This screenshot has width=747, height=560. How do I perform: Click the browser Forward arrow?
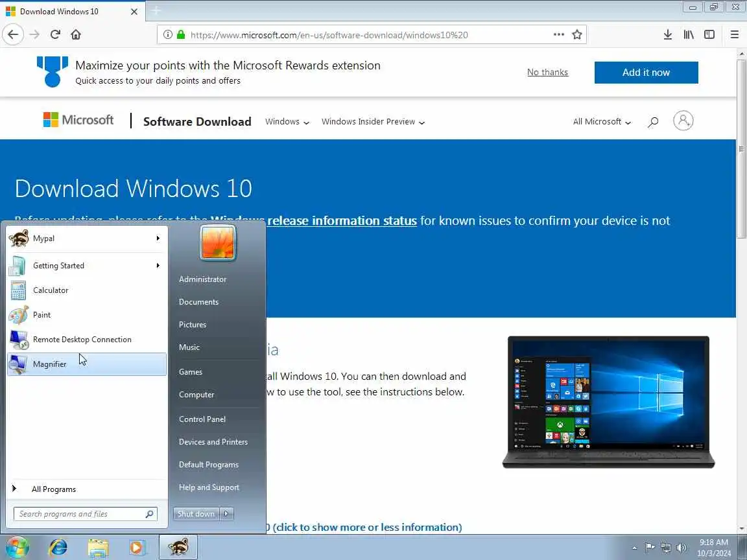coord(34,34)
